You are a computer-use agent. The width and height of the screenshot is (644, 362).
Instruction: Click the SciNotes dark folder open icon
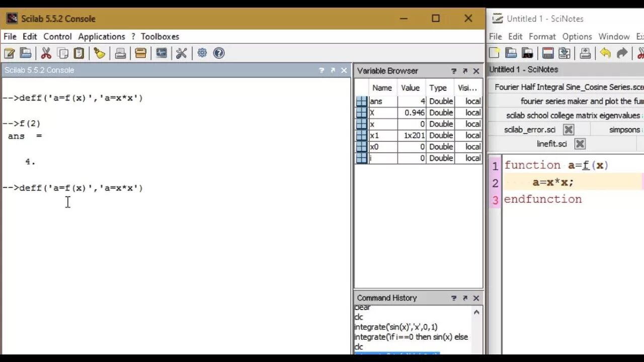[x=527, y=53]
